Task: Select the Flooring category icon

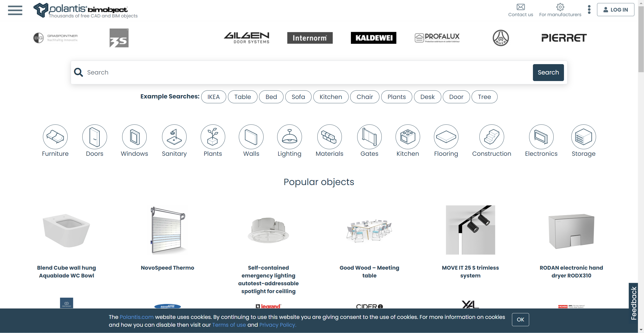Action: tap(446, 137)
